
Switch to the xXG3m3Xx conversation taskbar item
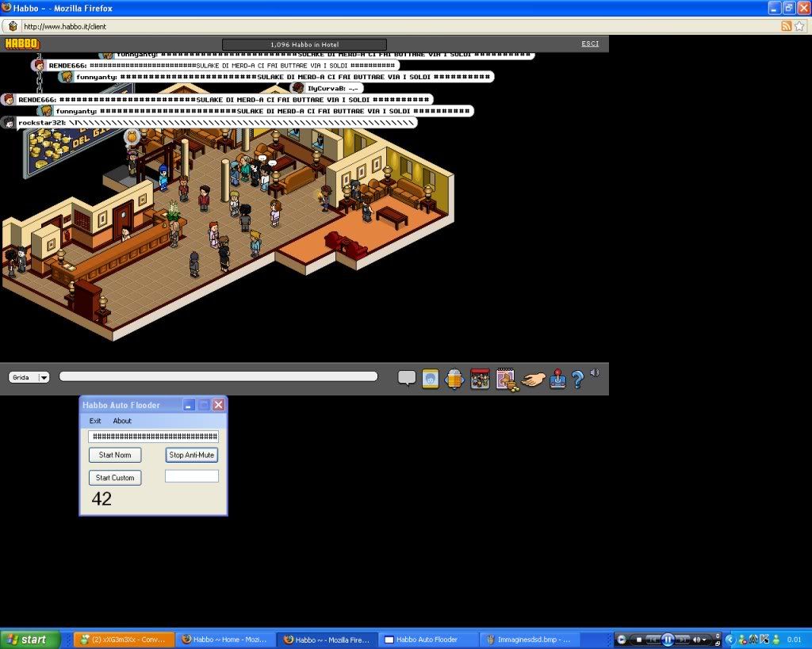coord(123,639)
